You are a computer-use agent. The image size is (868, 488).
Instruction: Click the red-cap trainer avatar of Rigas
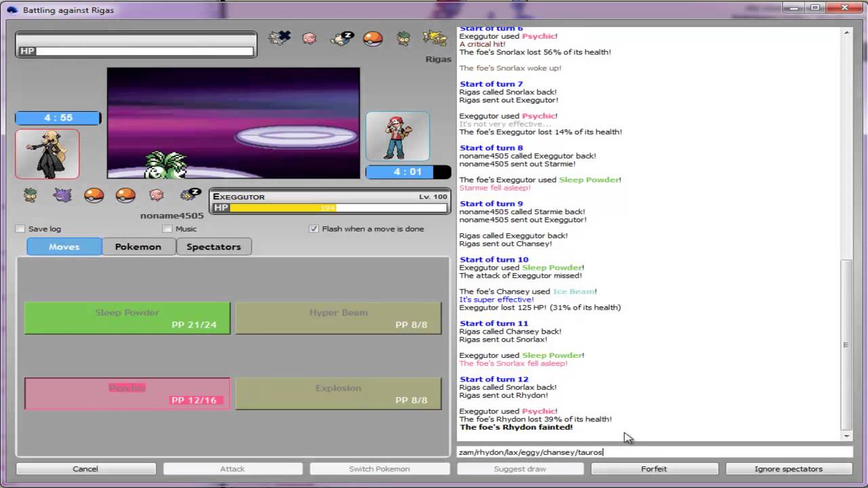coord(398,136)
